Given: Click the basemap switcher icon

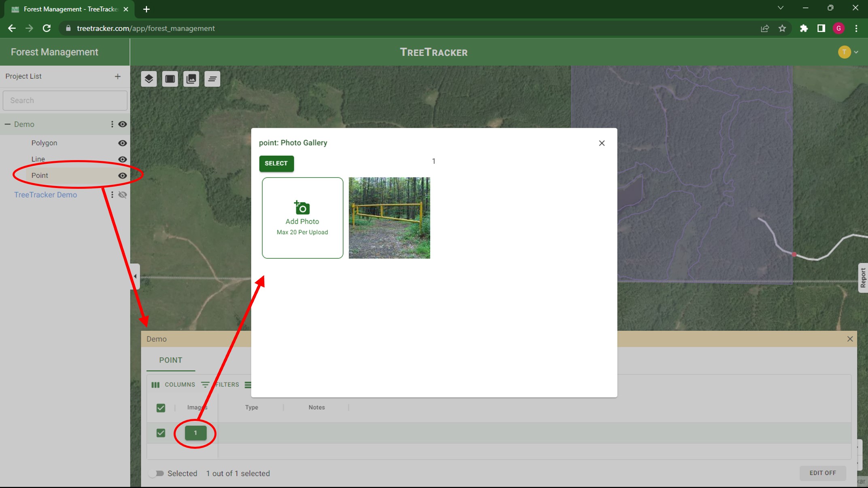Looking at the screenshot, I should pos(170,79).
